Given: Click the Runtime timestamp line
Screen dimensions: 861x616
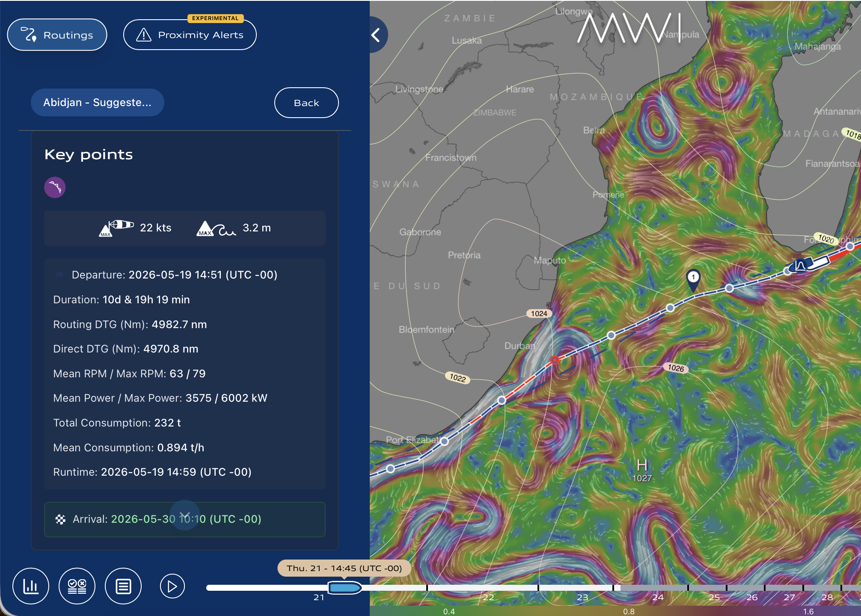Looking at the screenshot, I should pos(152,472).
